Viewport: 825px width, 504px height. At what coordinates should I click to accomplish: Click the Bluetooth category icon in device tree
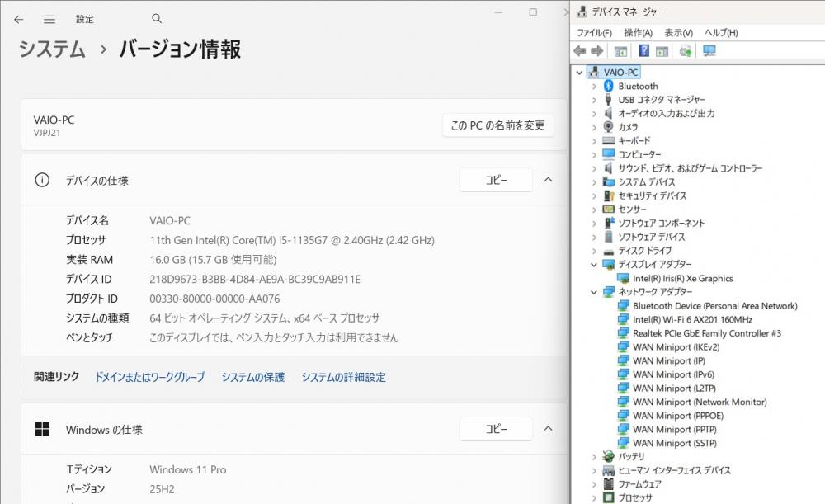point(609,86)
